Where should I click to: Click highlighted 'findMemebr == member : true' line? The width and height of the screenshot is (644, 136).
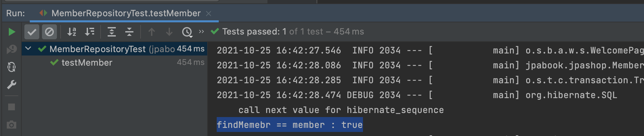click(289, 125)
